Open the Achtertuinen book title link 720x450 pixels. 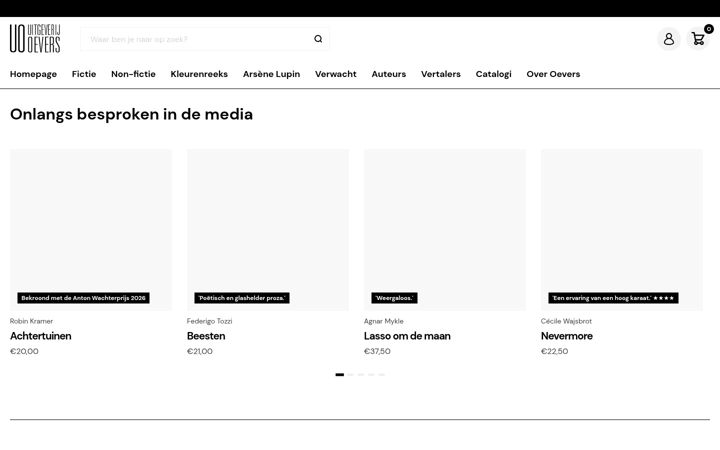41,336
